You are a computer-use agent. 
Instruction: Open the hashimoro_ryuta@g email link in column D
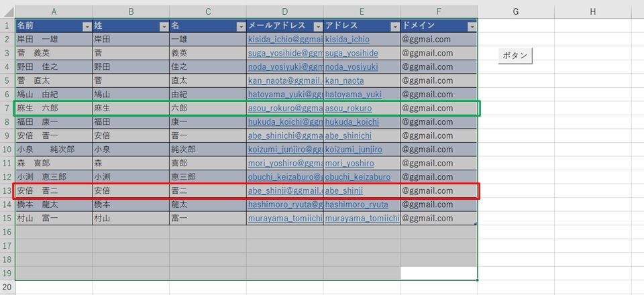click(x=286, y=204)
